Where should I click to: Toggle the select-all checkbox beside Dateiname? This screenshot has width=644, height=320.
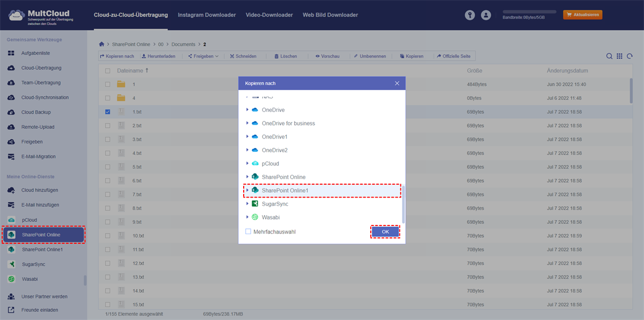point(108,71)
